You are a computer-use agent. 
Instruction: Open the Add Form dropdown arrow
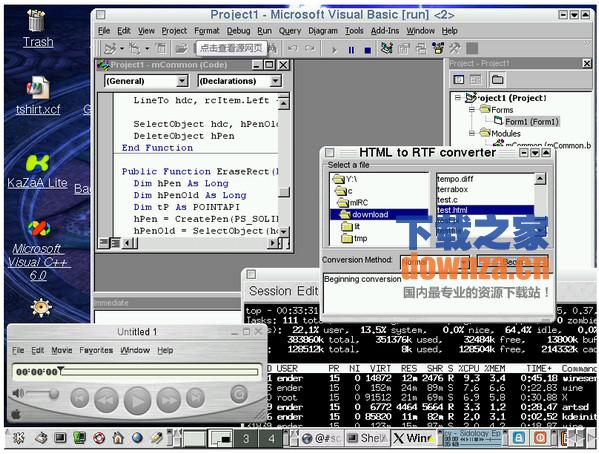click(147, 49)
